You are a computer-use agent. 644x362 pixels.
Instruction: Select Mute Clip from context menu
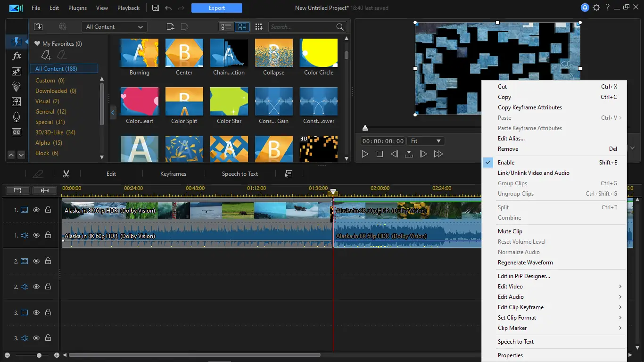tap(510, 231)
